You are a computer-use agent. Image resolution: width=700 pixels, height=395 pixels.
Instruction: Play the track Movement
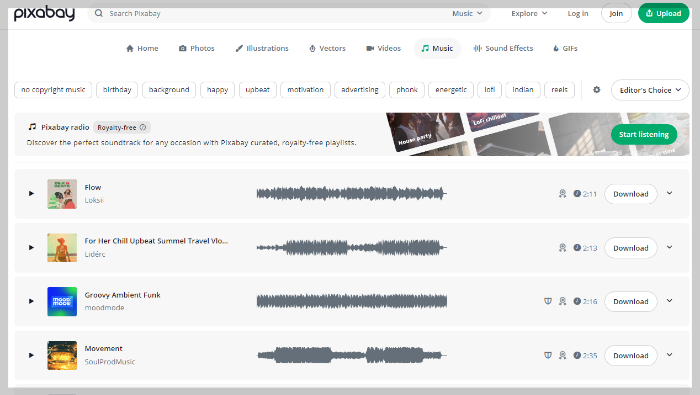(x=31, y=355)
